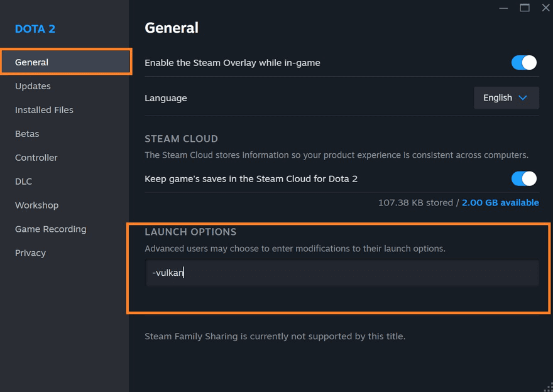553x392 pixels.
Task: Switch to the Betas section
Action: click(27, 134)
